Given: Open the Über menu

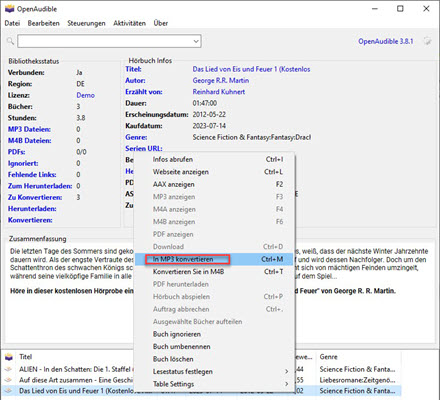Looking at the screenshot, I should tap(161, 23).
